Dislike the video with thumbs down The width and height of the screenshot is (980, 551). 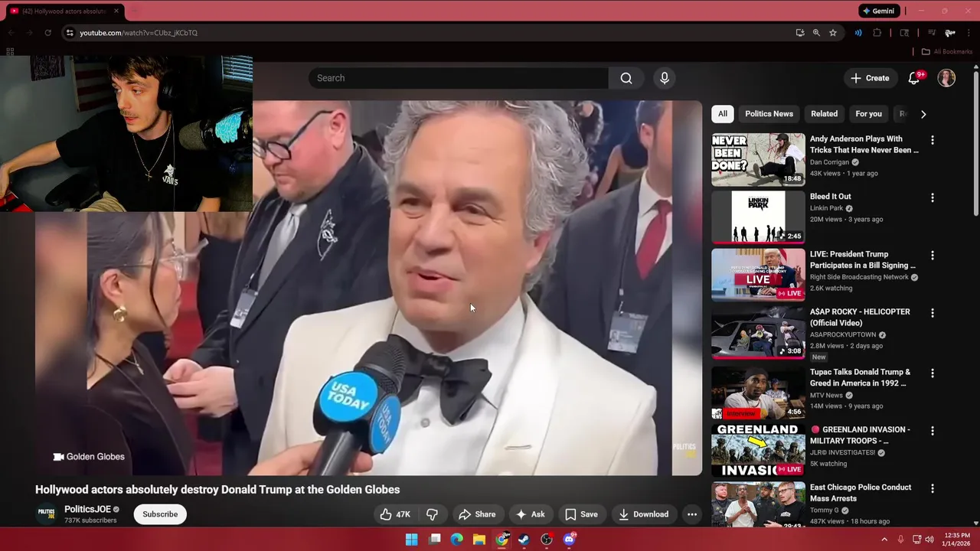[432, 514]
